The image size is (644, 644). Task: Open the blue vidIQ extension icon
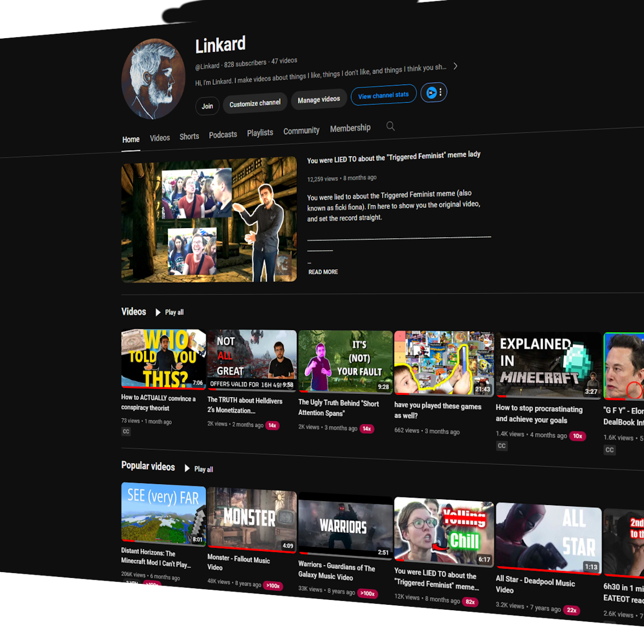(x=431, y=93)
